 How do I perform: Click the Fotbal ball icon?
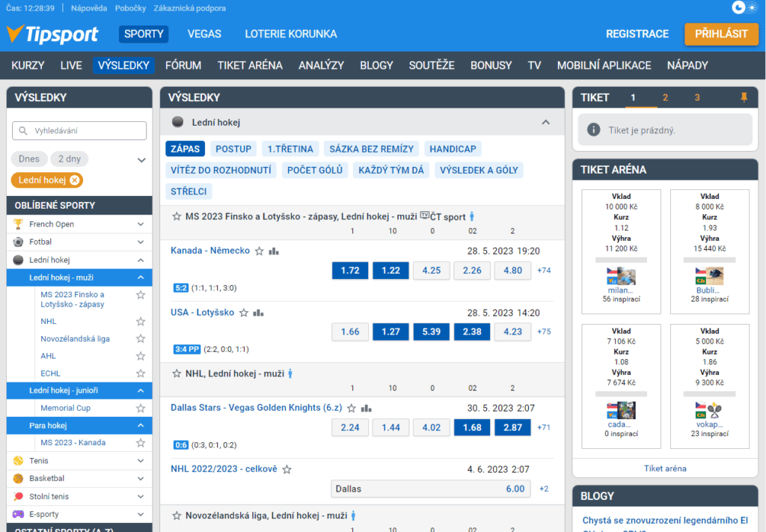coord(18,242)
